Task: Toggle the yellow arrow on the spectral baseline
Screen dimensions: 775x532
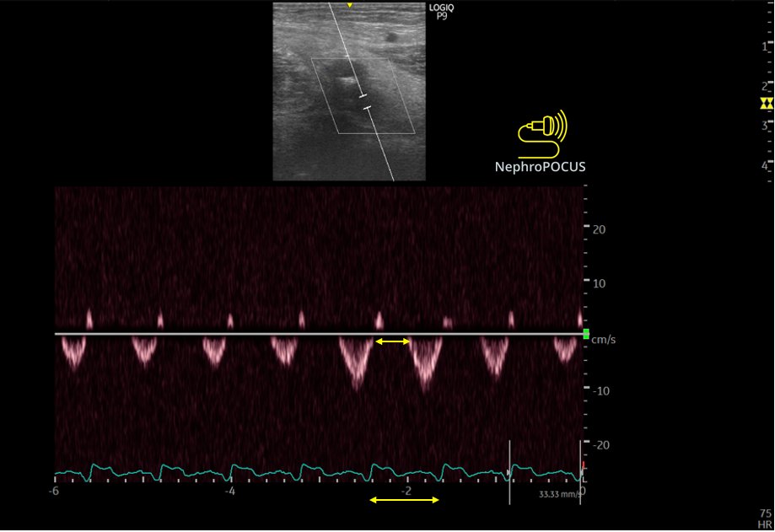Action: (392, 340)
